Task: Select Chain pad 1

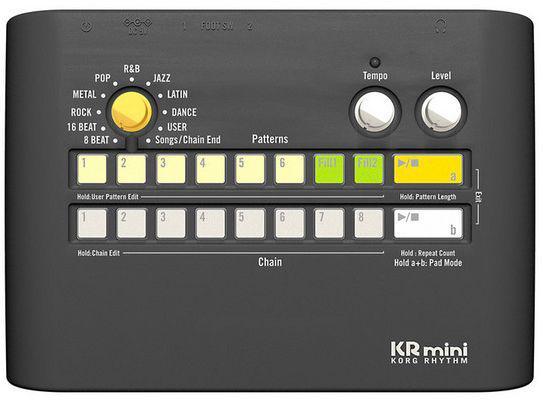Action: coord(92,223)
